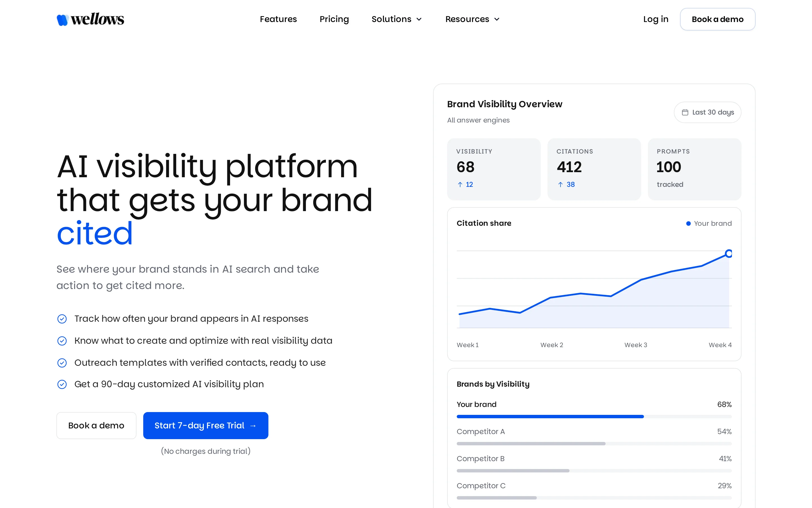Go to the Pricing page
812x508 pixels.
[334, 19]
